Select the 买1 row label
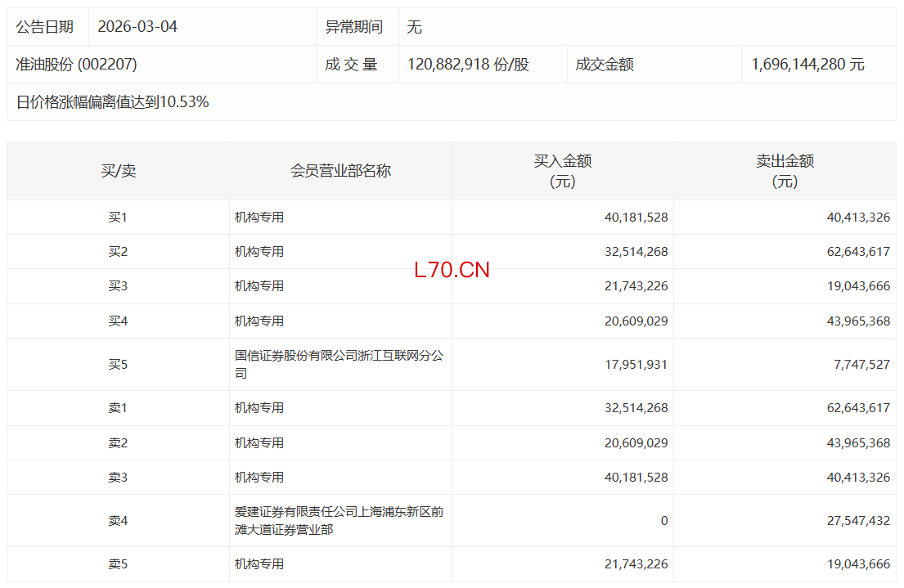 (x=118, y=218)
